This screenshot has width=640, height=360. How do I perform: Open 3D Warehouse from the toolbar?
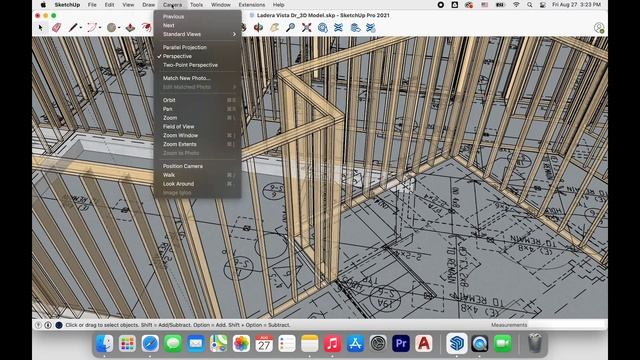[x=322, y=27]
